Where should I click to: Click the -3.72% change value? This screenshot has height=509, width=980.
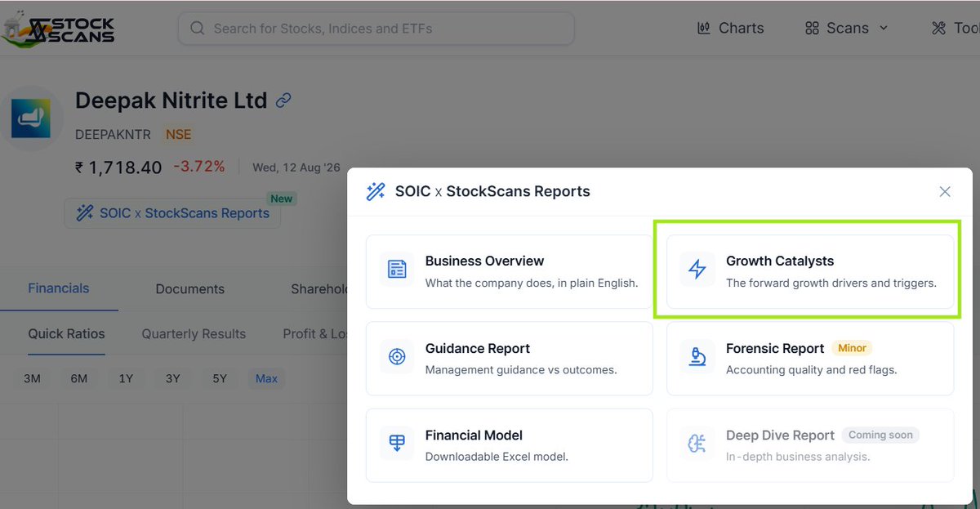[x=198, y=167]
